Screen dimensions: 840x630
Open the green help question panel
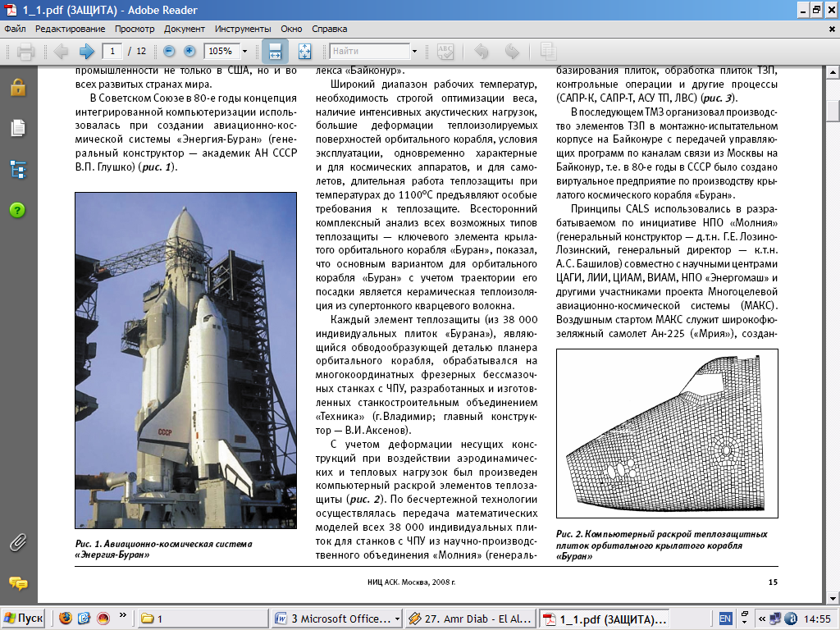[x=17, y=211]
